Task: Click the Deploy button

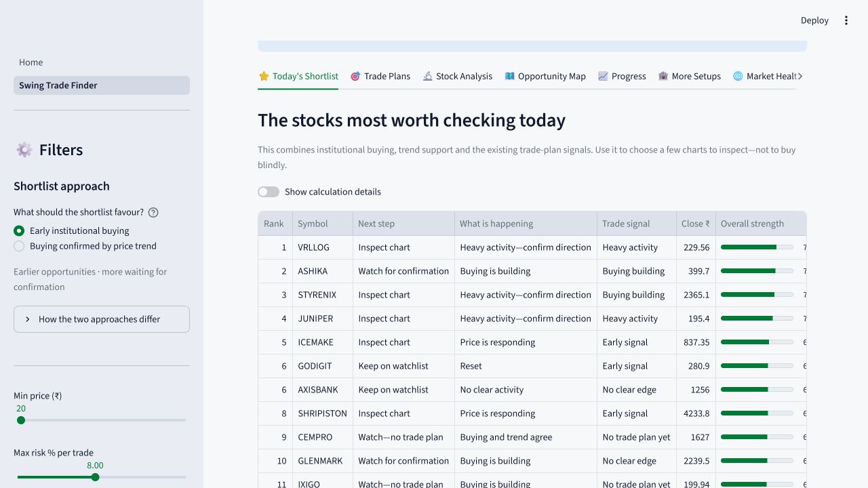Action: click(814, 20)
